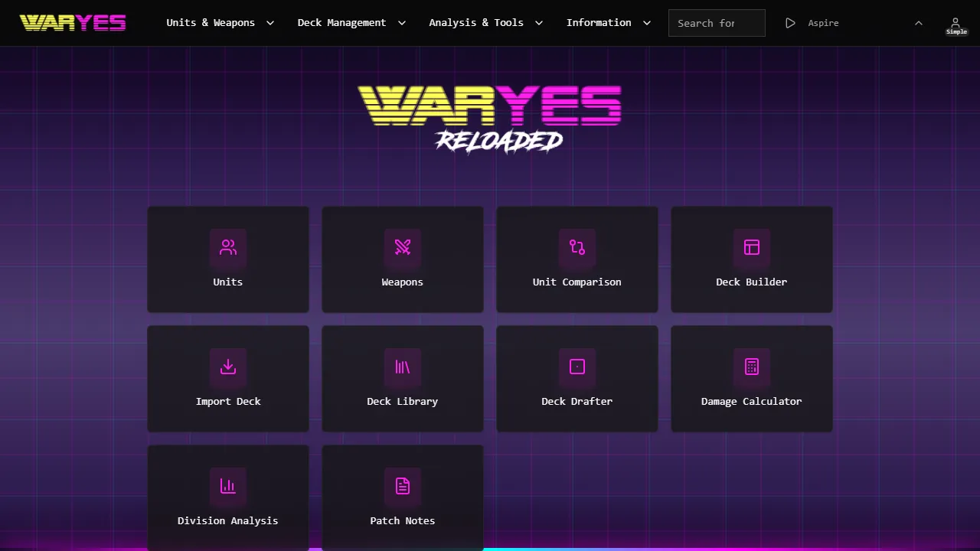The width and height of the screenshot is (980, 551).
Task: Play the Aspire music track
Action: click(x=791, y=23)
